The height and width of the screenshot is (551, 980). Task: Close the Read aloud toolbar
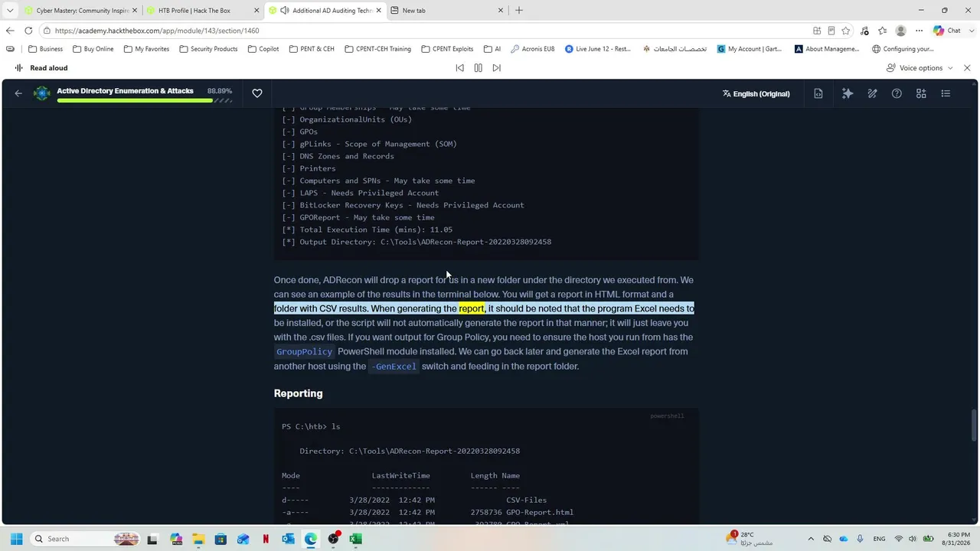click(x=967, y=68)
